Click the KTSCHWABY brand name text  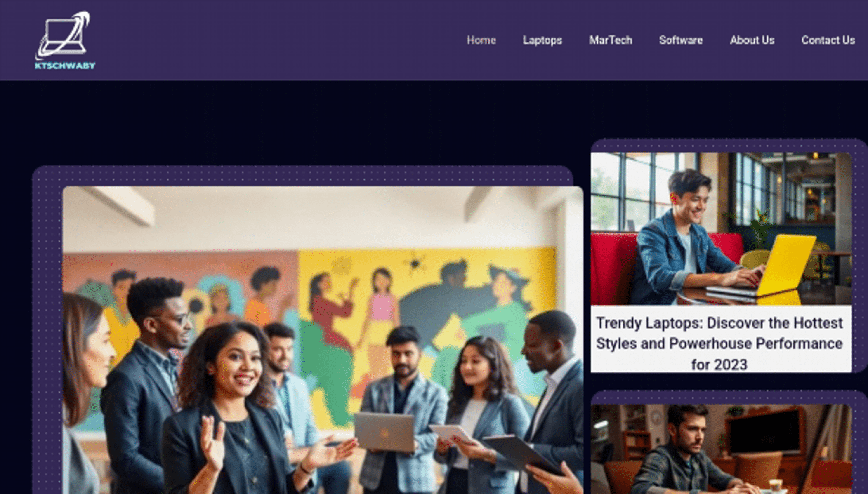pos(65,66)
